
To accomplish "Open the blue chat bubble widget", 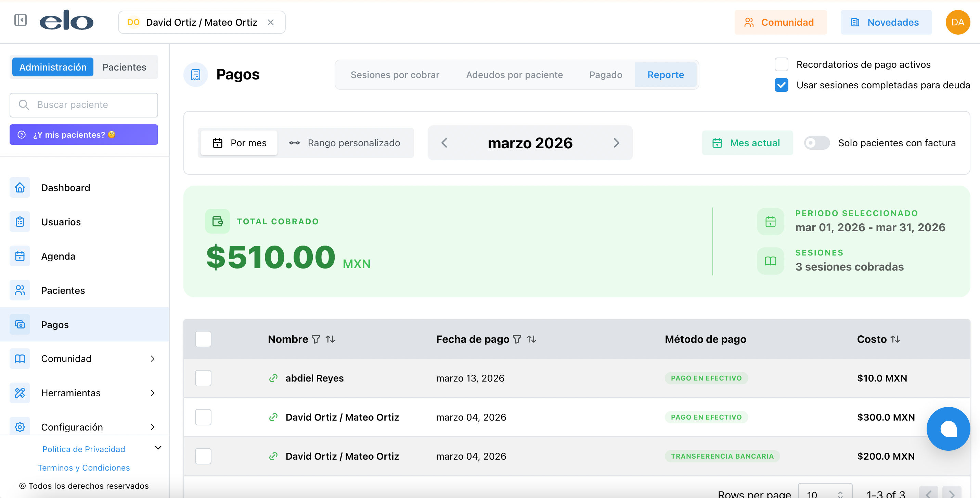I will tap(948, 429).
